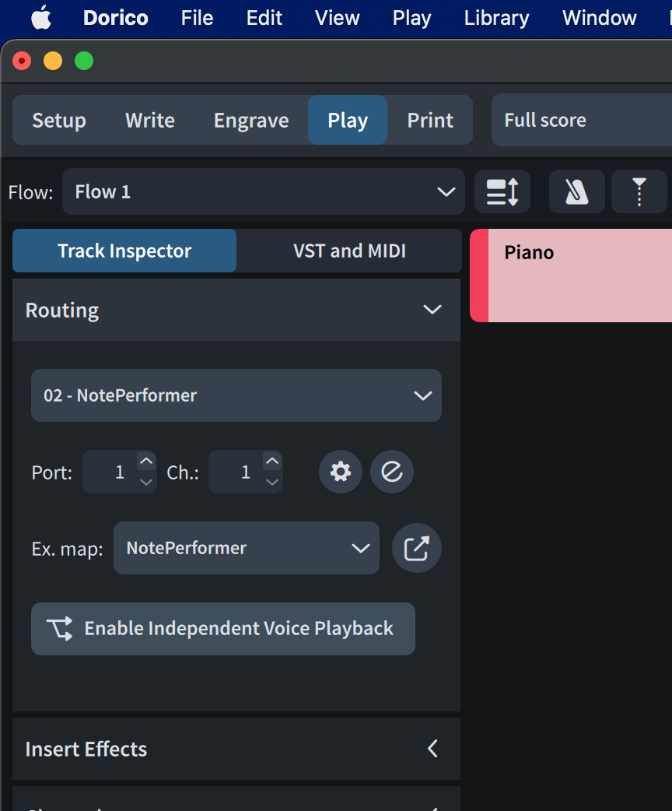Open the Library menu
The width and height of the screenshot is (672, 811).
click(496, 18)
